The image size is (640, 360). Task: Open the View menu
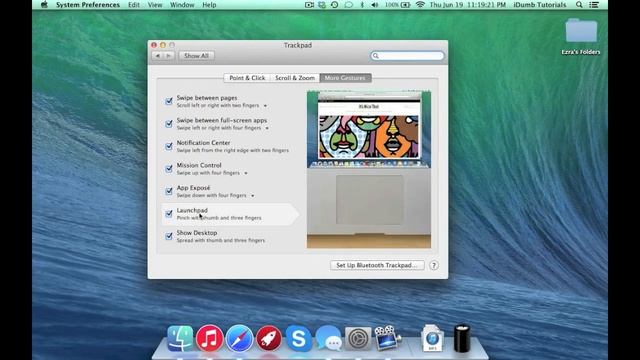[155, 5]
